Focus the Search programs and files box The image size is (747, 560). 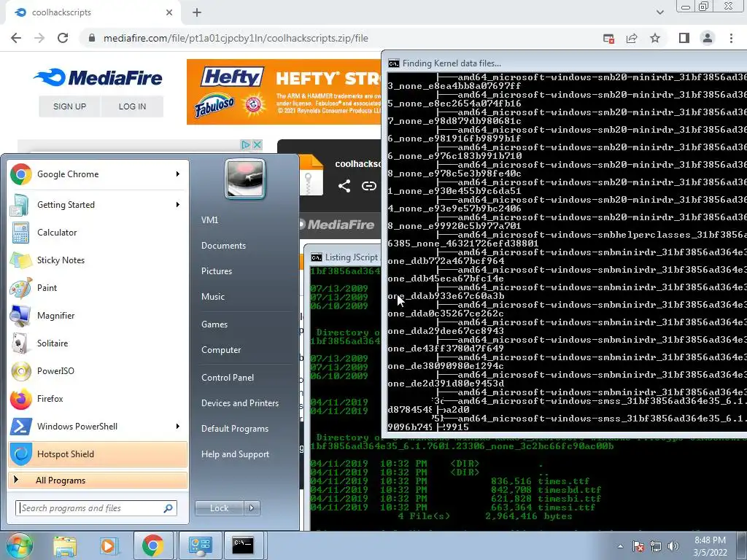[96, 508]
